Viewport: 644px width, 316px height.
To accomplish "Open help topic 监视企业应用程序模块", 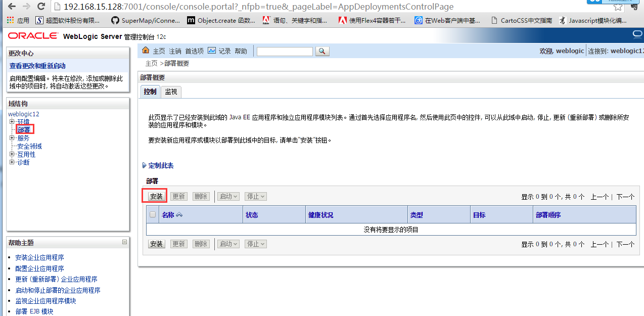I will click(46, 301).
